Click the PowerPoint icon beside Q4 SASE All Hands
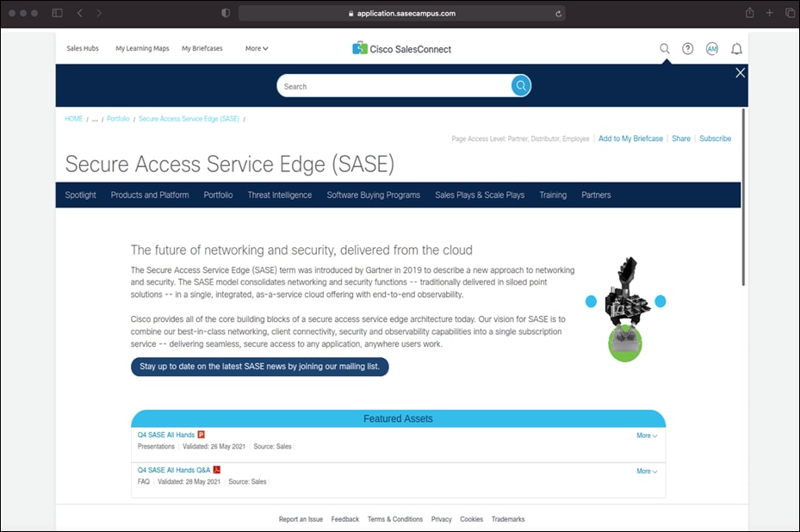 pyautogui.click(x=201, y=435)
